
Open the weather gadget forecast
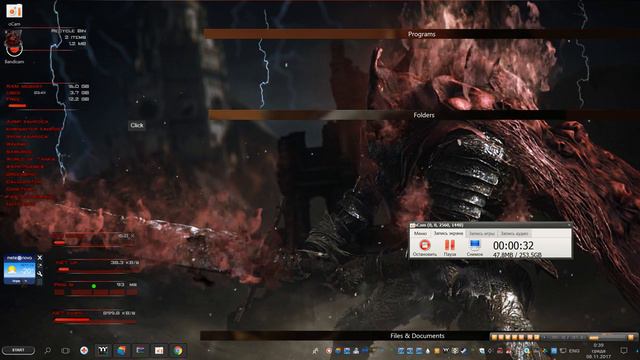(x=19, y=270)
